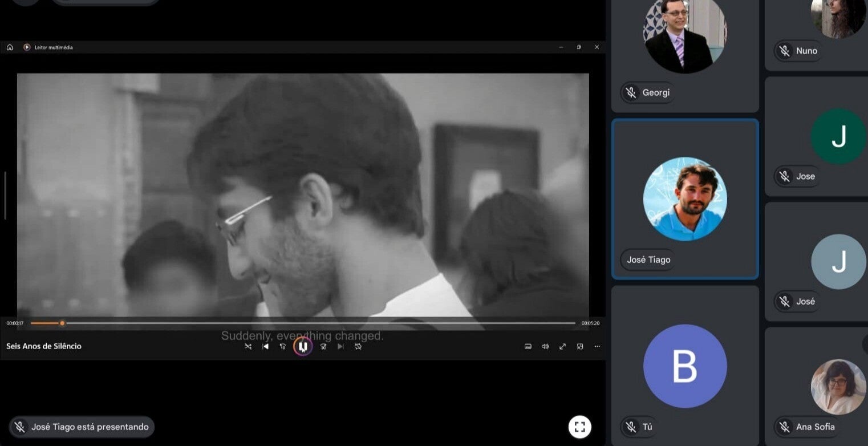The height and width of the screenshot is (446, 868).
Task: Select the purple "B" avatar
Action: (x=685, y=366)
